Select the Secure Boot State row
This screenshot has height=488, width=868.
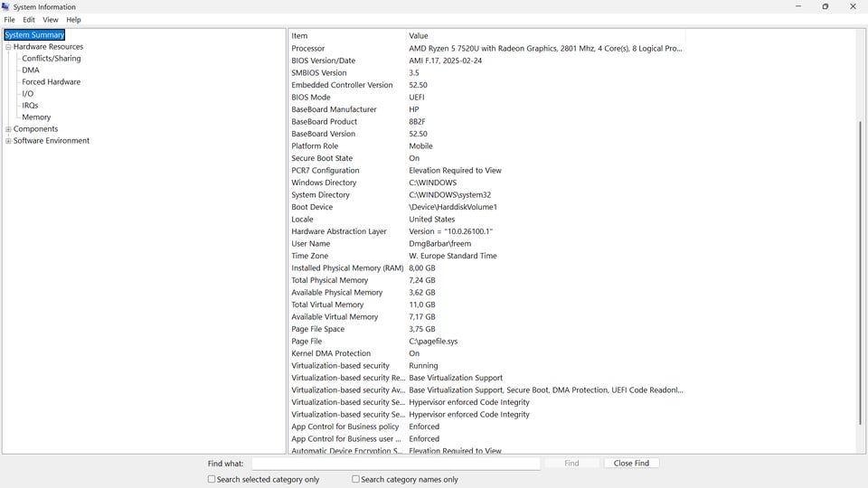[x=486, y=157]
